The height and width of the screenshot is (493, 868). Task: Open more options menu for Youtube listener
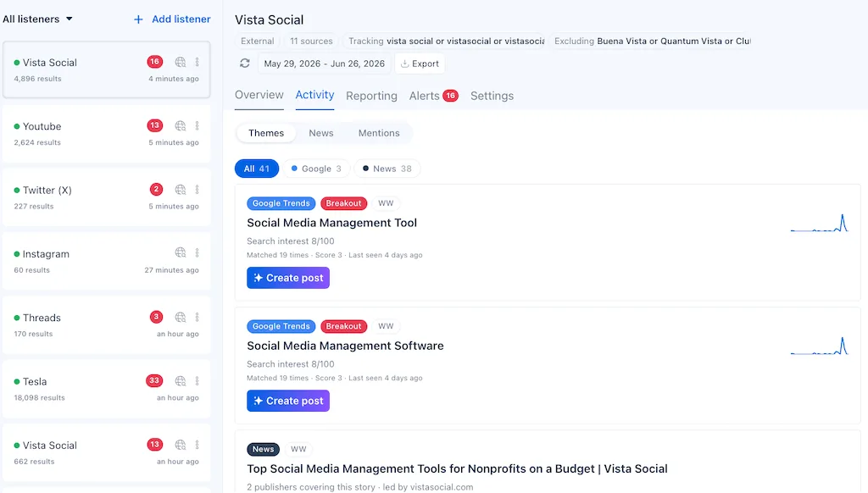pos(197,125)
